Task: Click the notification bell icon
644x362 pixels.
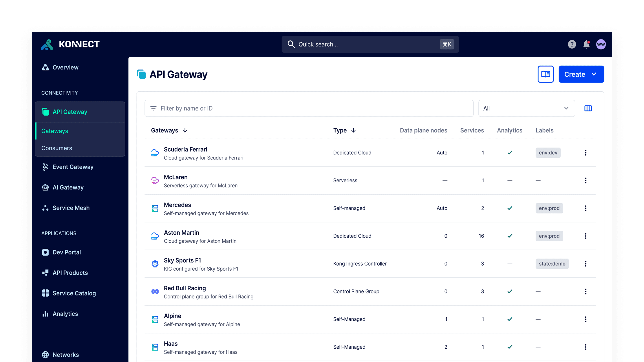Action: click(x=587, y=44)
